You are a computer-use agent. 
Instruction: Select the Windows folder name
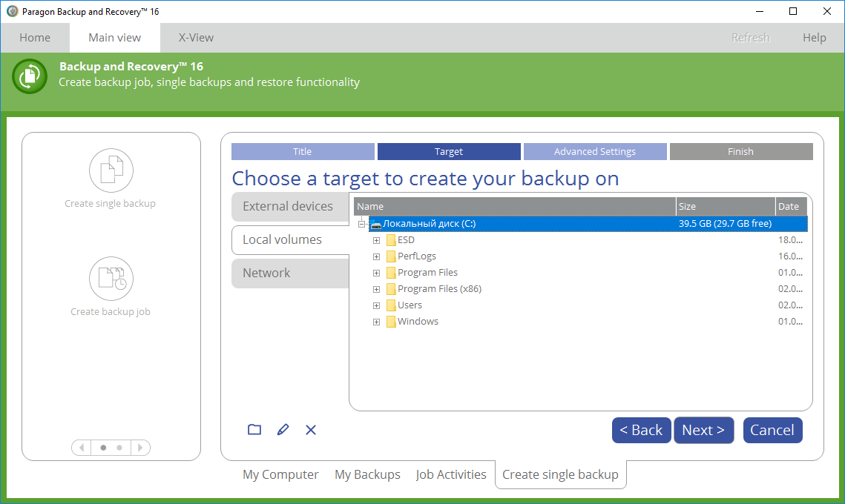pos(418,322)
